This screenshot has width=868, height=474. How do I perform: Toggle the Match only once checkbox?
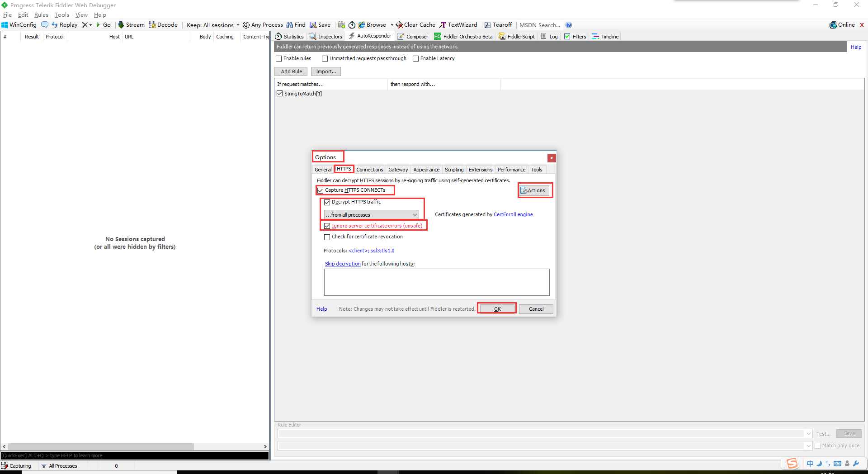(817, 446)
